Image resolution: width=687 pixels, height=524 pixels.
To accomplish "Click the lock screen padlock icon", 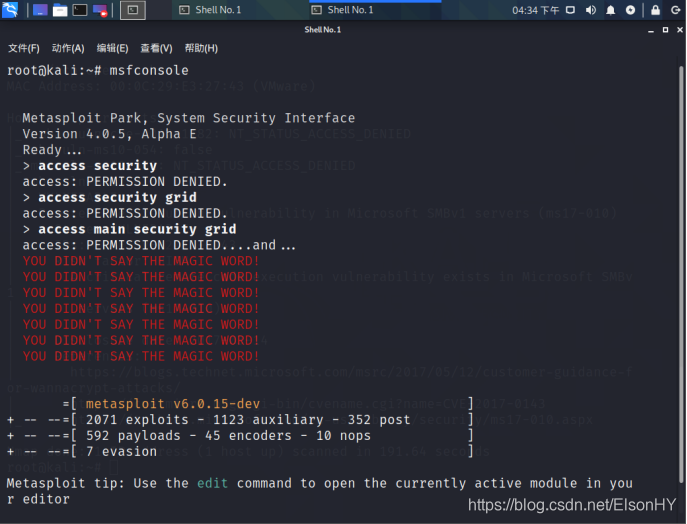I will pos(655,10).
